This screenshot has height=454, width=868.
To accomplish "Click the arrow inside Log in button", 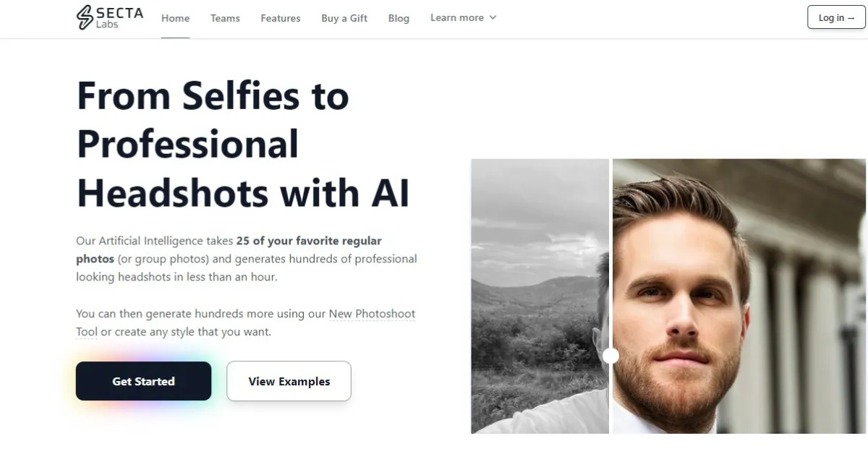I will point(851,18).
